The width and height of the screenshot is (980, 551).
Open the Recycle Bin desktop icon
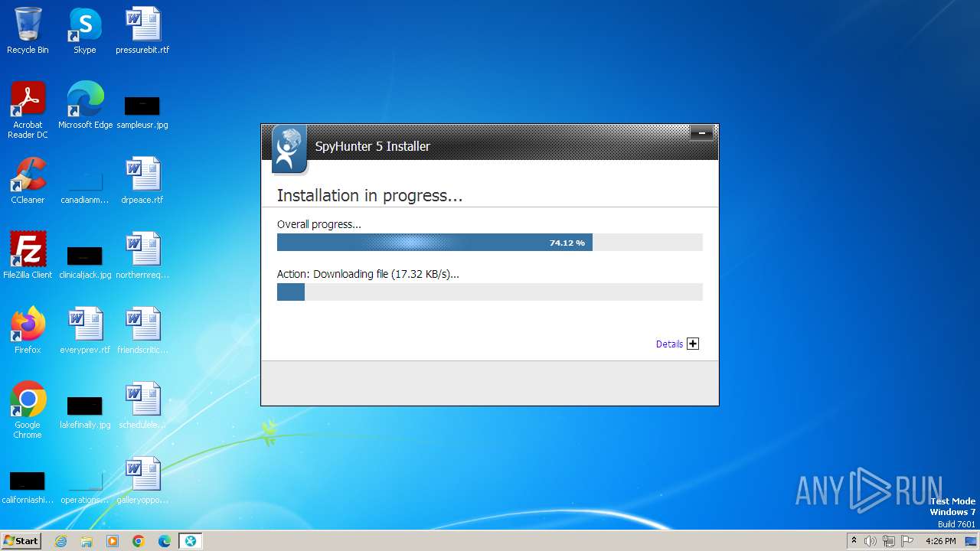[x=28, y=31]
